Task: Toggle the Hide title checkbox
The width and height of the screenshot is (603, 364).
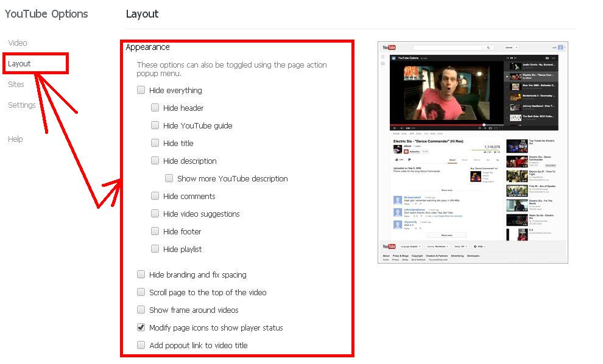Action: click(x=155, y=143)
